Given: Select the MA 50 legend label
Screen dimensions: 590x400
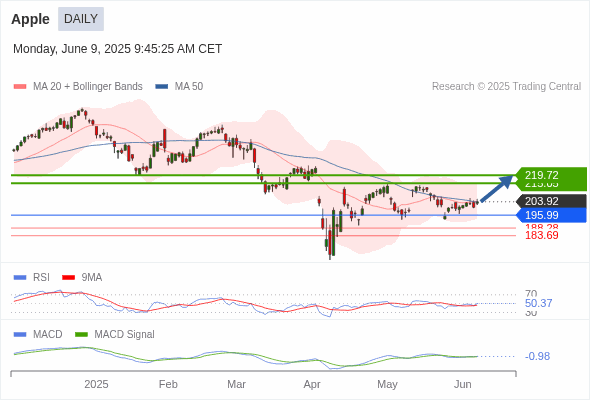Looking at the screenshot, I should click(189, 87).
